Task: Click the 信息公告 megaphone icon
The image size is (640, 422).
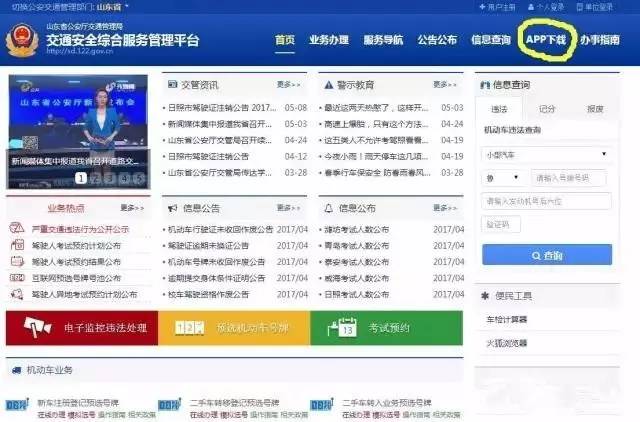Action: point(173,208)
